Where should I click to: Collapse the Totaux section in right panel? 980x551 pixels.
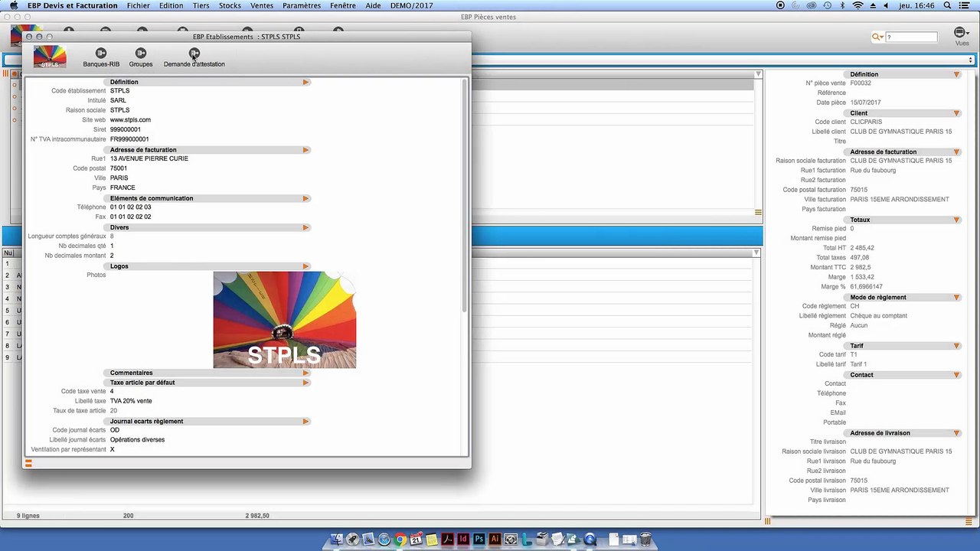pyautogui.click(x=956, y=220)
